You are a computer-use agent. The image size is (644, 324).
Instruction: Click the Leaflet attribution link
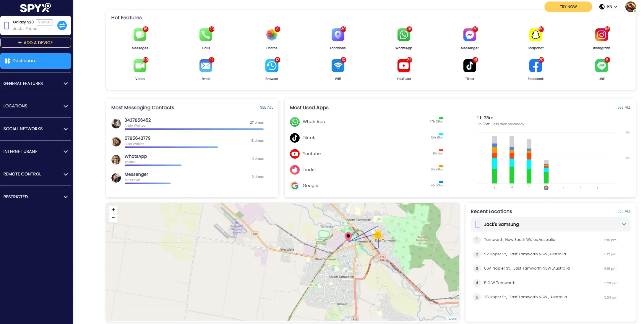tap(452, 319)
